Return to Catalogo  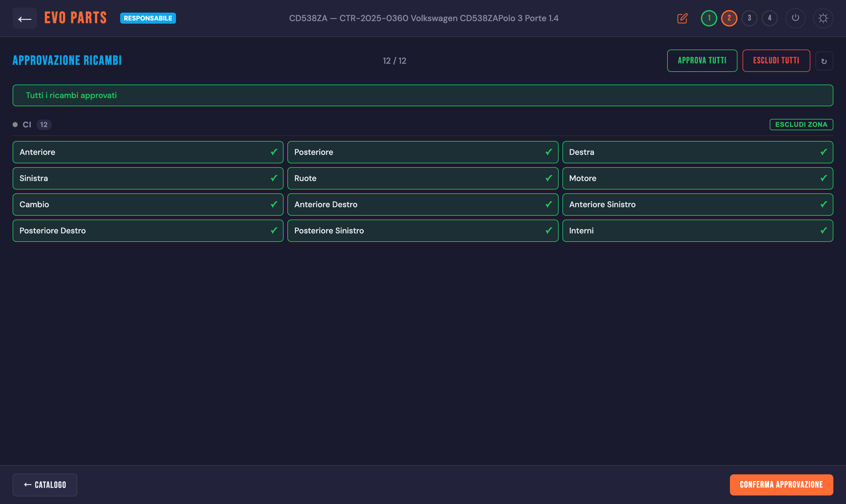point(45,485)
